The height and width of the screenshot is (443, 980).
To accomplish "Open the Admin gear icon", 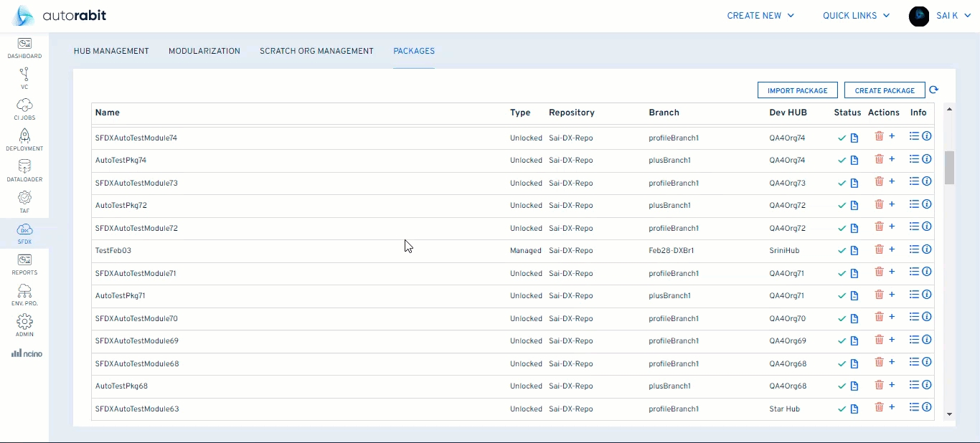I will [24, 323].
